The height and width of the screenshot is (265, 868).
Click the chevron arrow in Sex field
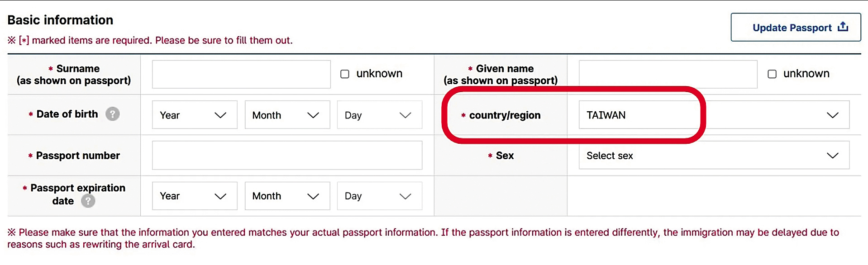click(832, 156)
